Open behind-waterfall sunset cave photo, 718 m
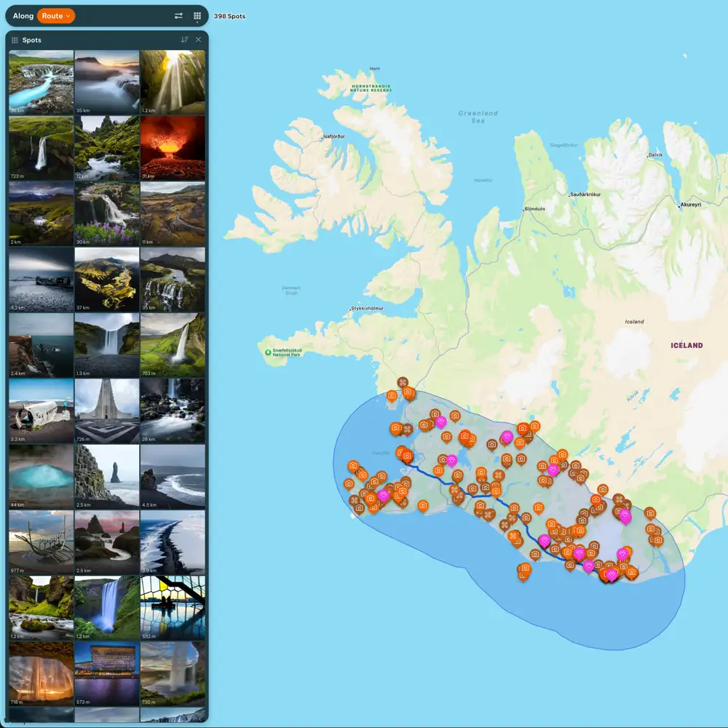This screenshot has width=728, height=728. [41, 673]
